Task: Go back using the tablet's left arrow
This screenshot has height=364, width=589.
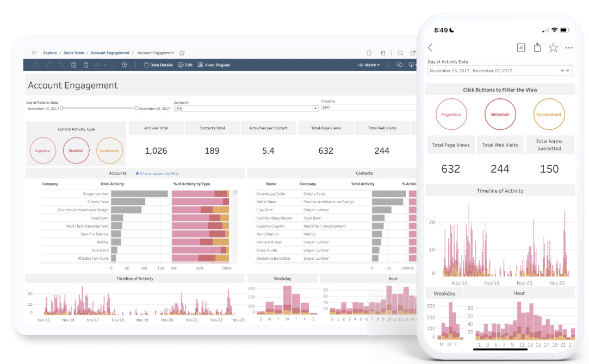Action: 35,53
